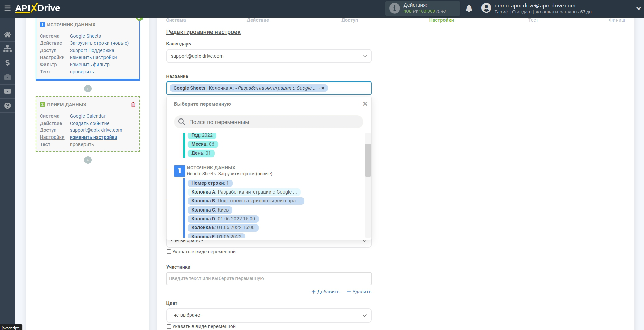
Task: Select variable 'Колонка A' in list
Action: point(244,192)
